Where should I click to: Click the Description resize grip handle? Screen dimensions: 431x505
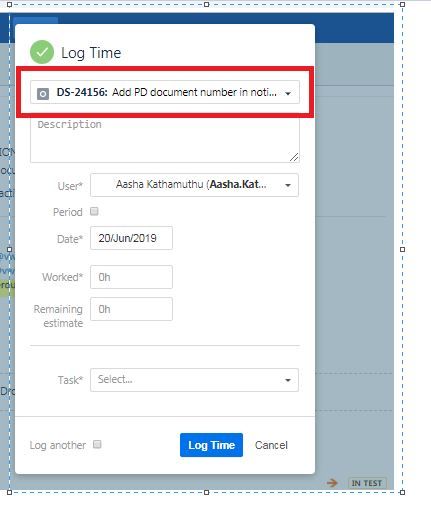point(294,157)
